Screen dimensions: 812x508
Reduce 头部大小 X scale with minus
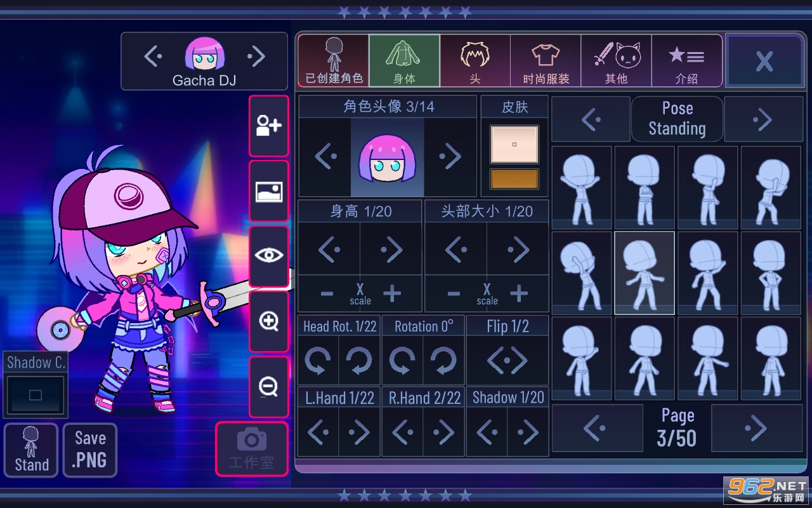click(x=454, y=293)
